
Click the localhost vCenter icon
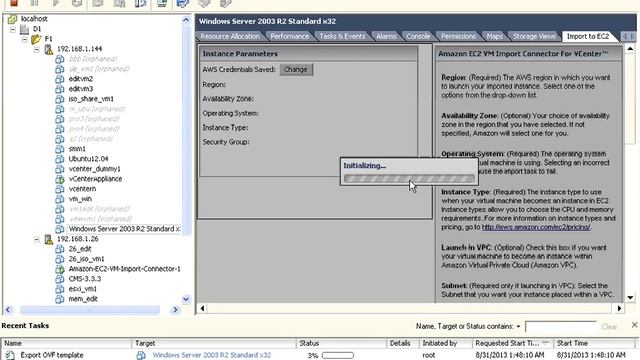pyautogui.click(x=13, y=19)
